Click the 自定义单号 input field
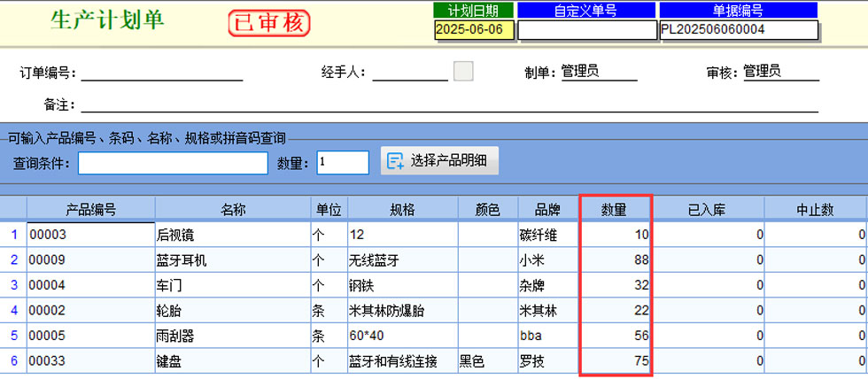 (586, 29)
